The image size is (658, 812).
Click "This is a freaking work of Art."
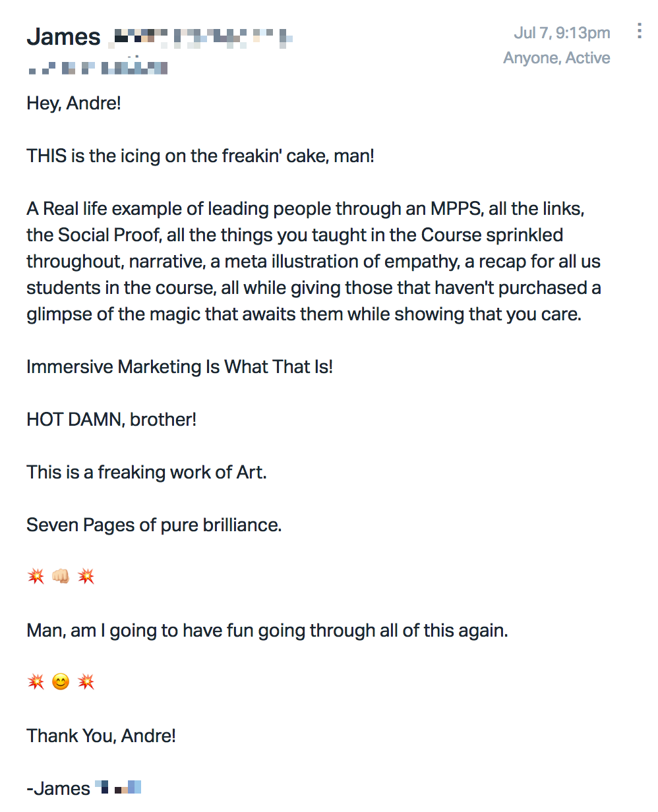pos(146,472)
